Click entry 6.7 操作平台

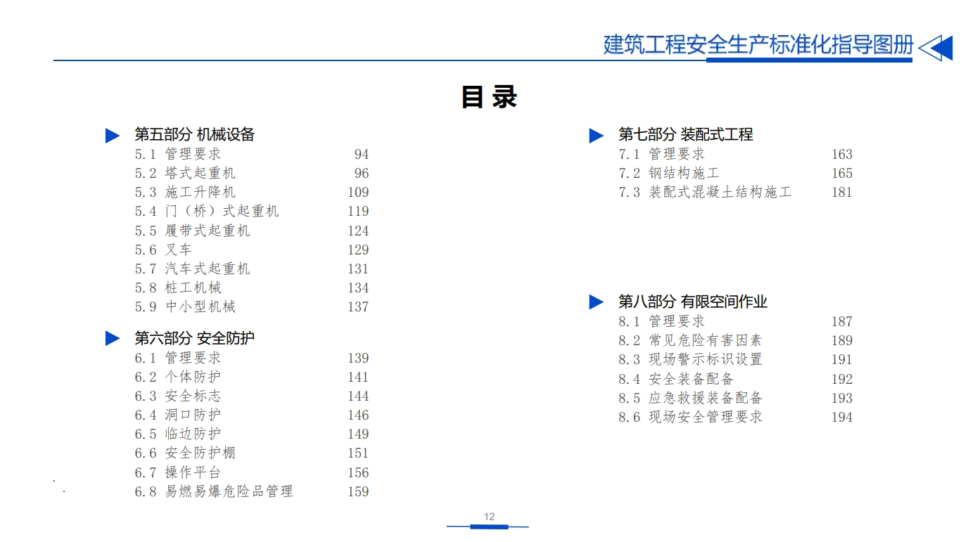[x=178, y=472]
